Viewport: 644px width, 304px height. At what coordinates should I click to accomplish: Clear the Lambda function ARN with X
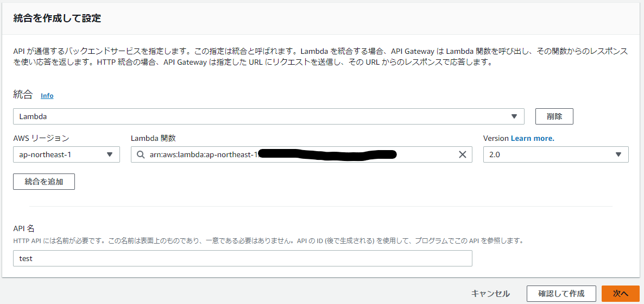[463, 154]
